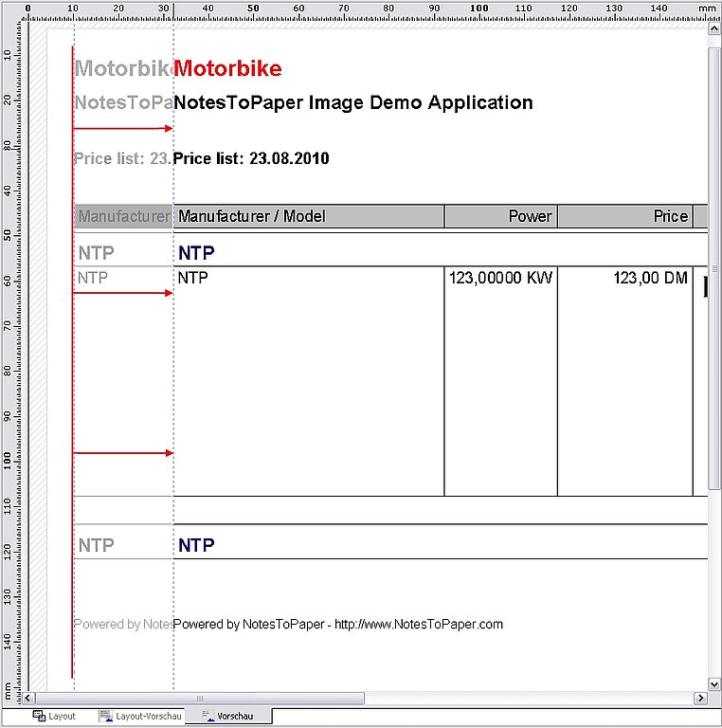Click the 123,00000 KW power cell
This screenshot has height=728, width=722.
tap(500, 278)
